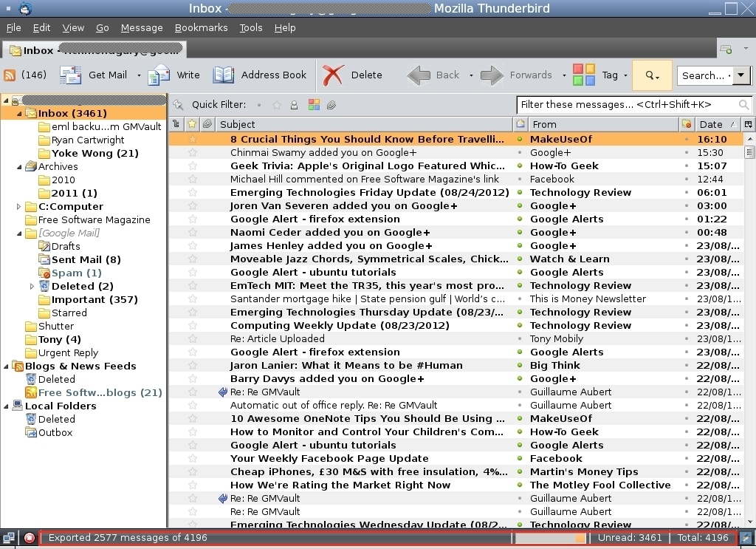
Task: Toggle the tags Quick Filter
Action: click(x=314, y=105)
